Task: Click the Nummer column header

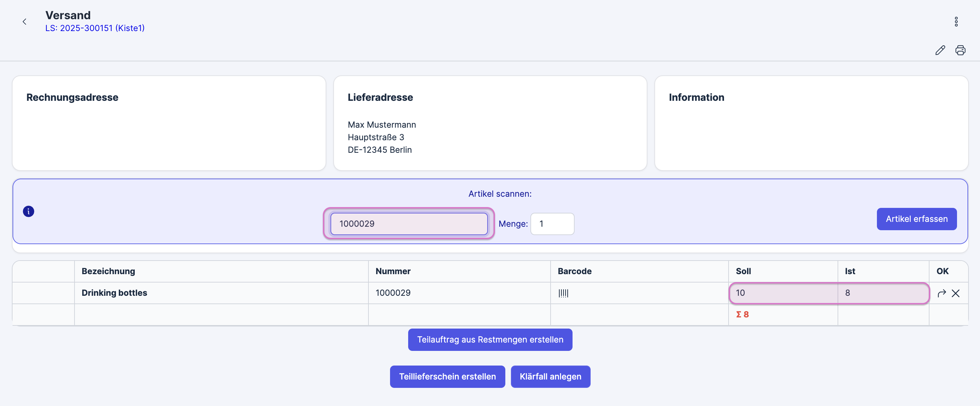Action: [392, 271]
